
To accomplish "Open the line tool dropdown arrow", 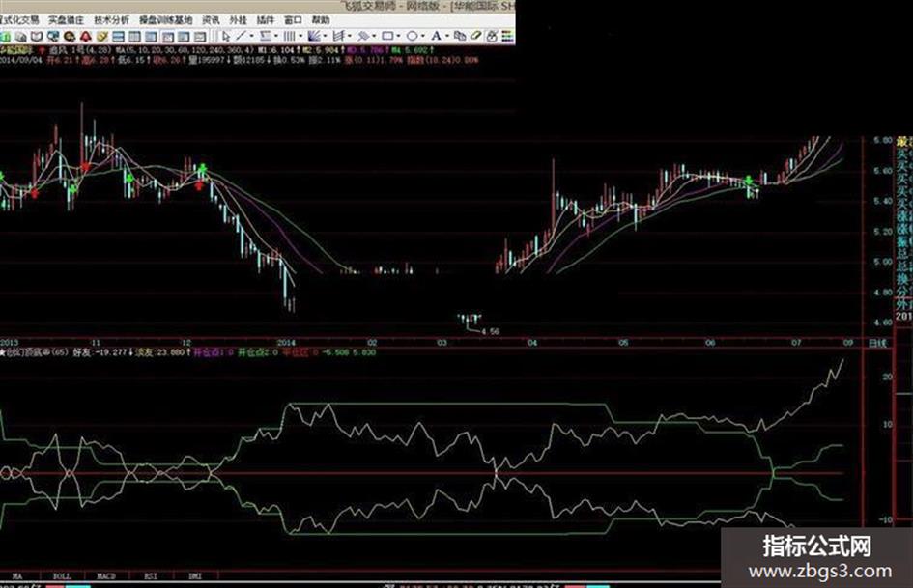I will 251,36.
